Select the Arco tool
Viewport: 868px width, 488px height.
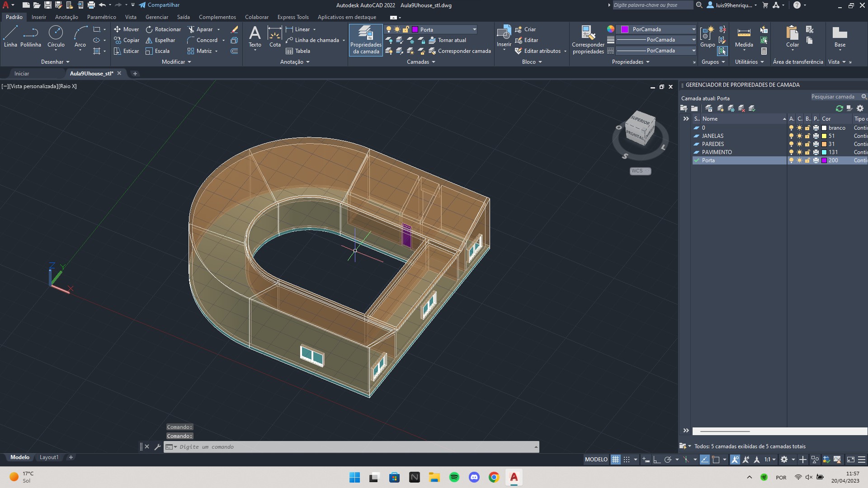pyautogui.click(x=80, y=36)
